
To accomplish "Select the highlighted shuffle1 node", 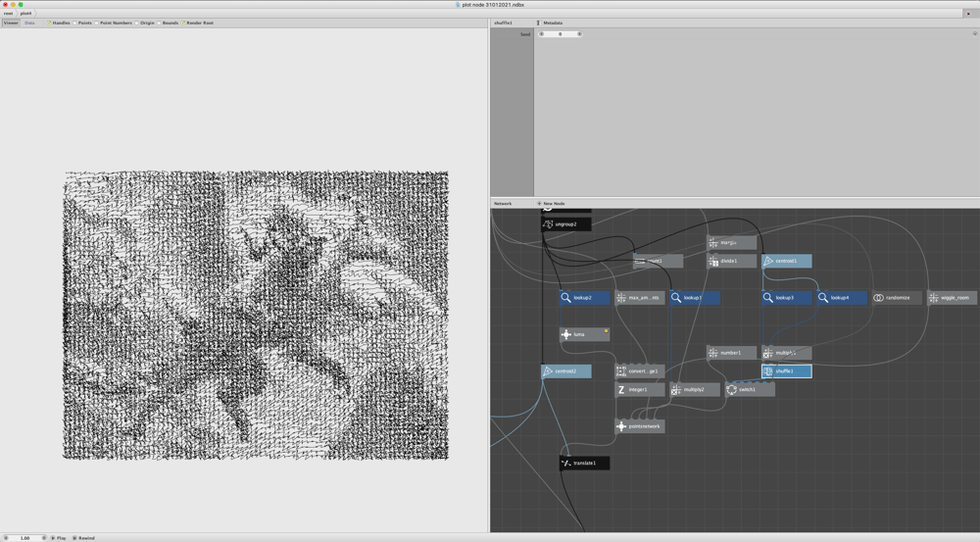I will 786,371.
